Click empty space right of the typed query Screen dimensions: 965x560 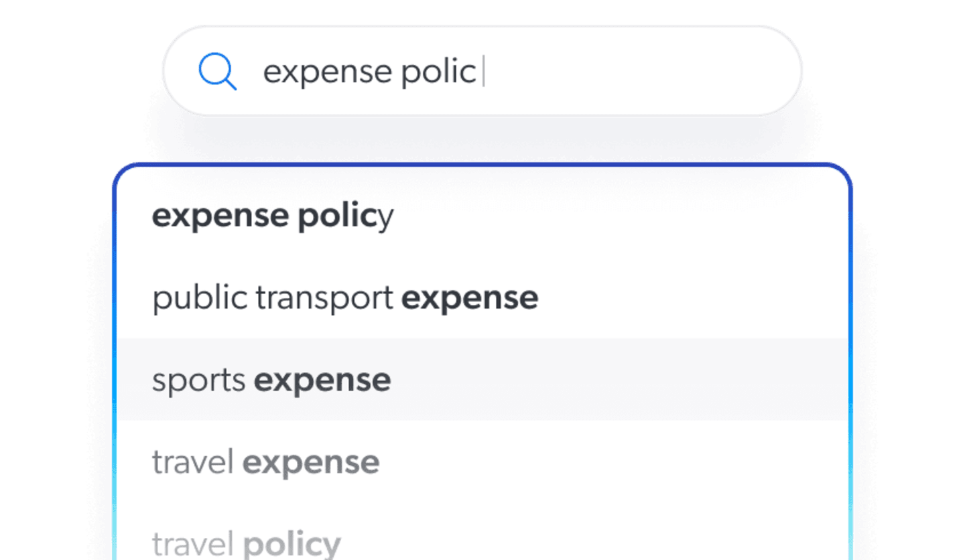(637, 72)
